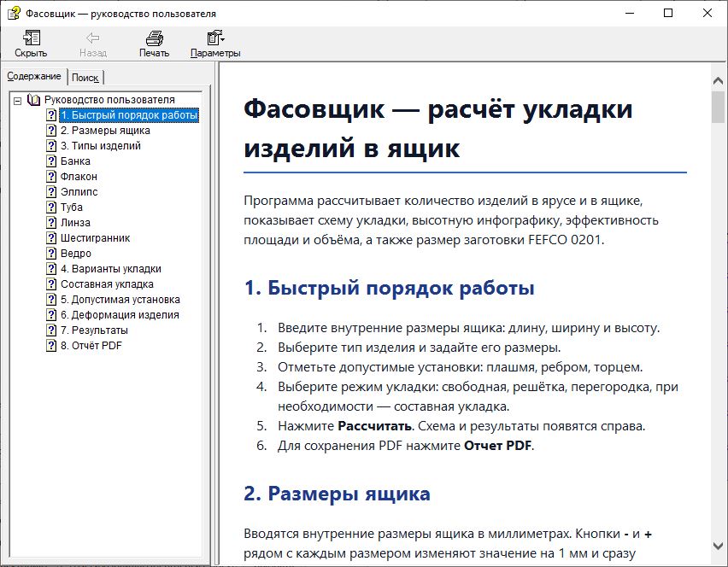
Task: Maximize the help window
Action: click(668, 13)
